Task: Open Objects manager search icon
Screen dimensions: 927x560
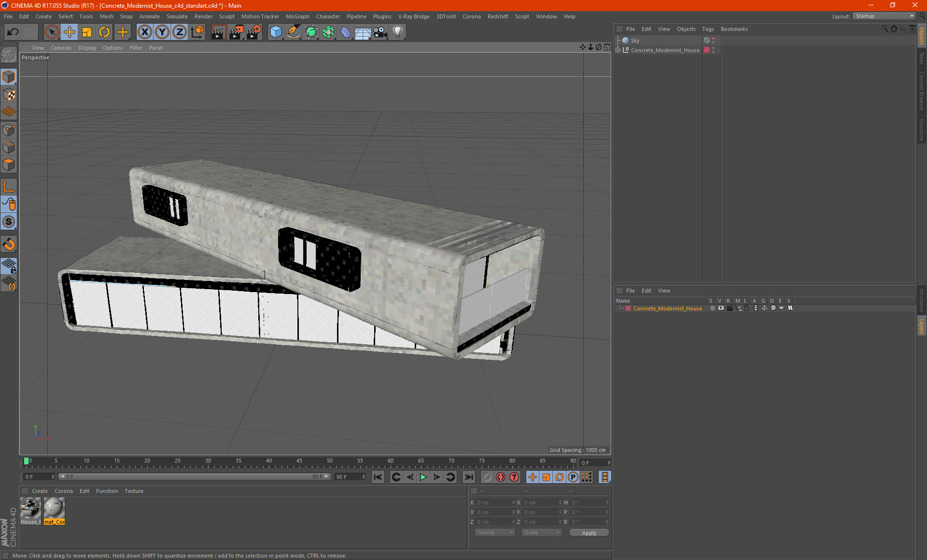Action: coord(885,29)
